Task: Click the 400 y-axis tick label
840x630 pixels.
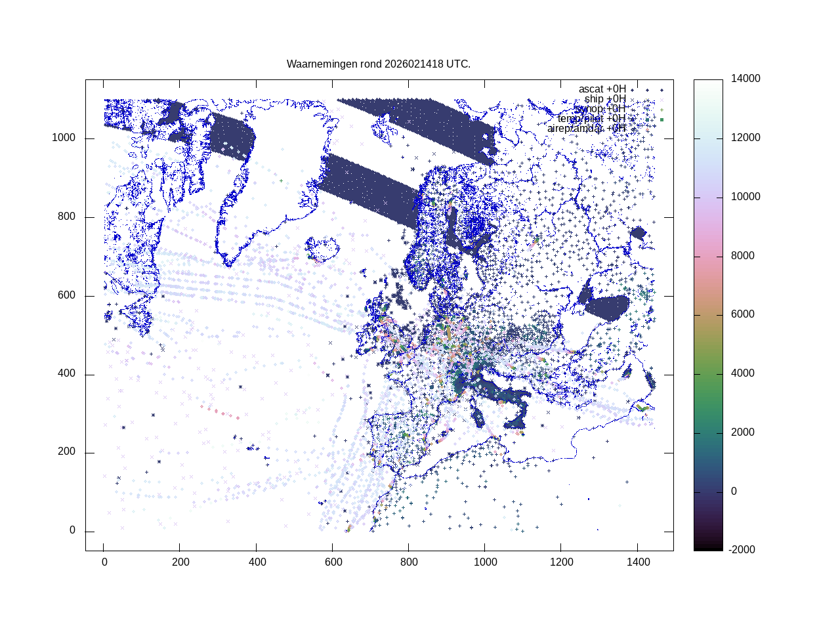Action: [x=66, y=373]
